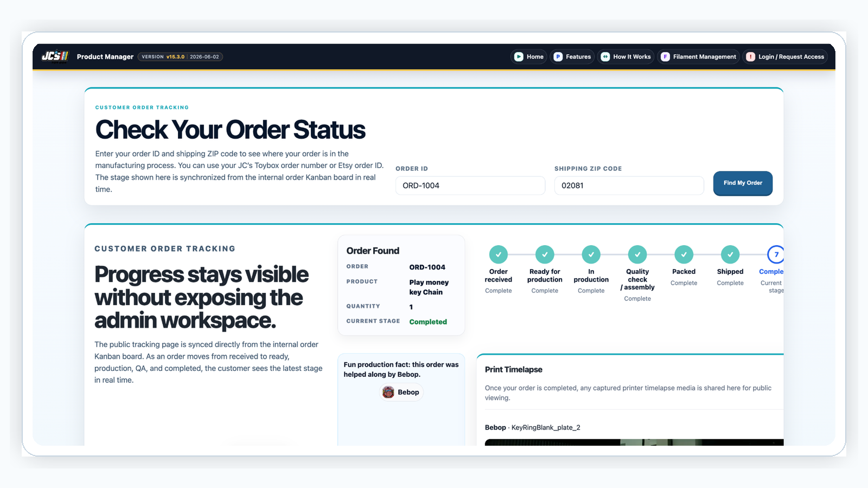This screenshot has width=868, height=488.
Task: Click the In production stage label
Action: click(x=591, y=275)
